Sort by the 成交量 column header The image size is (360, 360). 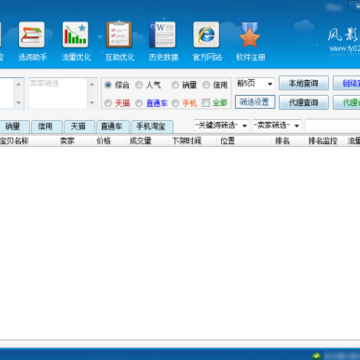click(148, 141)
